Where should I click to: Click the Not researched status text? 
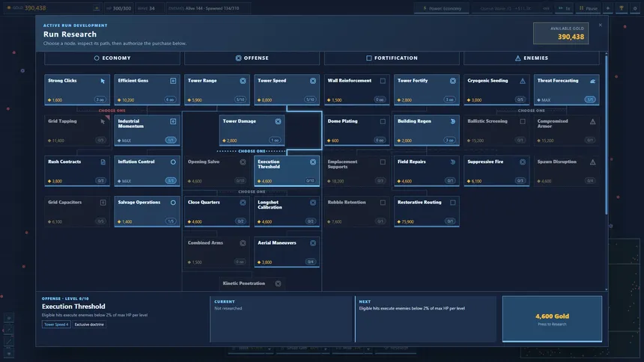point(228,308)
